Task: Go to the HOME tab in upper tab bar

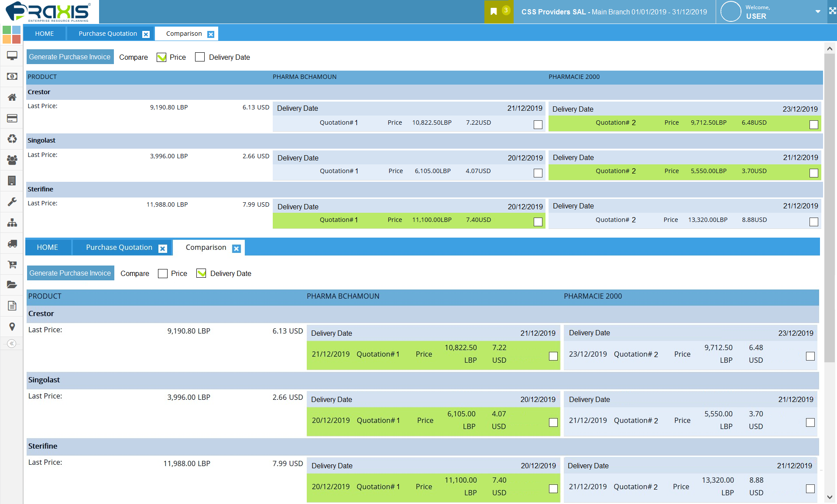Action: point(45,34)
